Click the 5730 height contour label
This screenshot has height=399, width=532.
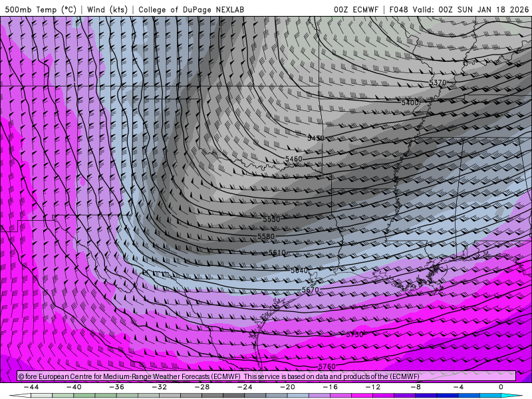[x=354, y=334]
